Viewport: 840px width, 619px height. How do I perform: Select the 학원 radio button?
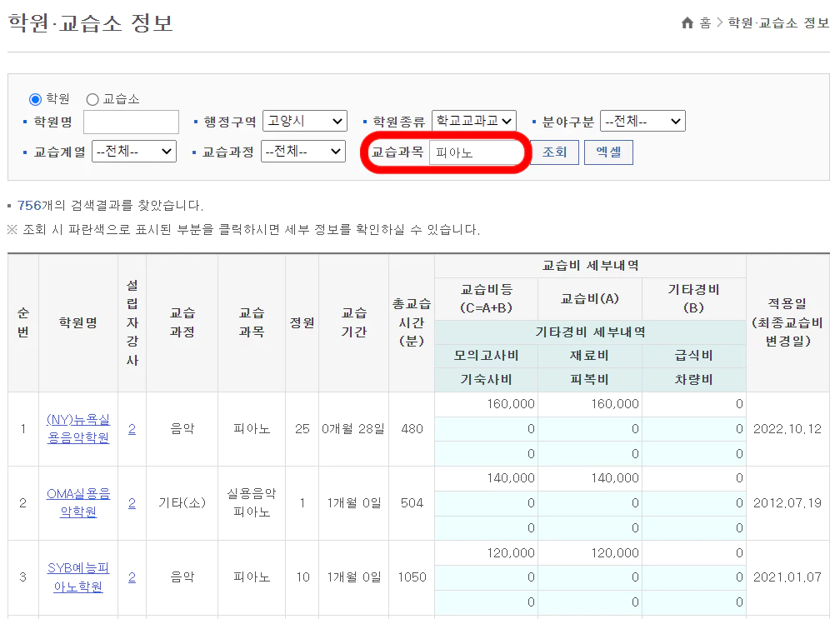click(35, 100)
